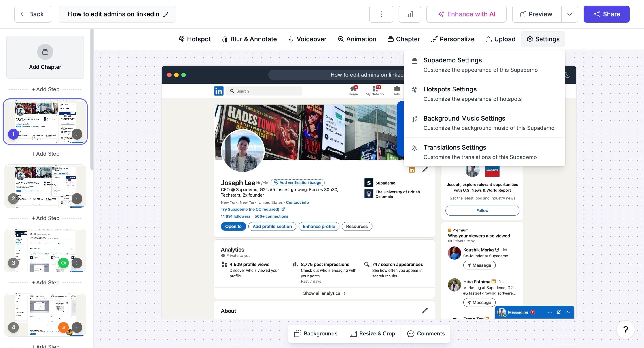
Task: Click the LinkedIn Search field
Action: [x=264, y=91]
